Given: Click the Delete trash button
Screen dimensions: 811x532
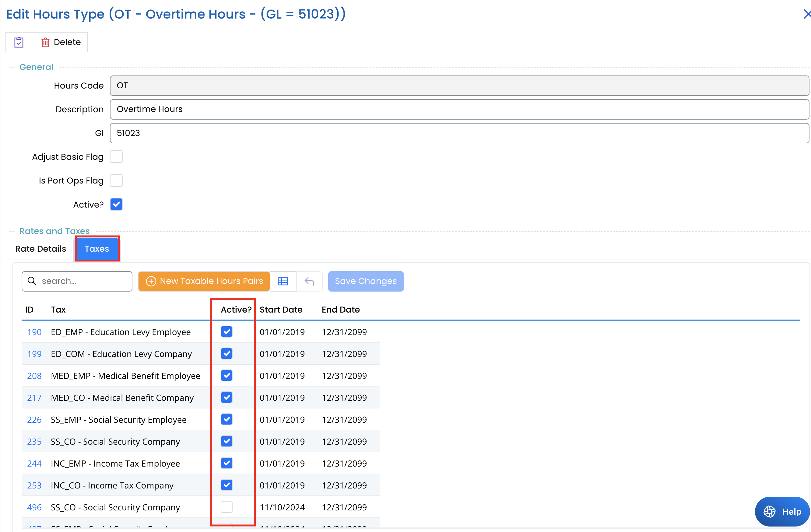Looking at the screenshot, I should pyautogui.click(x=61, y=42).
